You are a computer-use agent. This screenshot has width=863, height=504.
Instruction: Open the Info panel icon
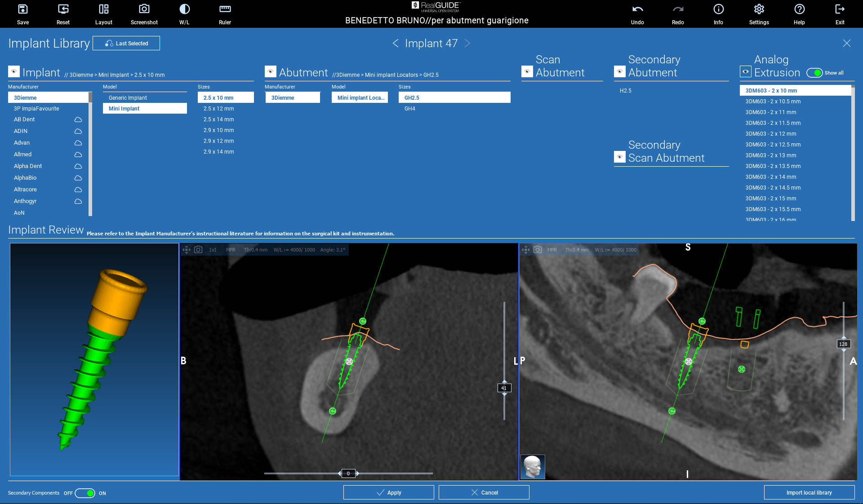tap(718, 9)
